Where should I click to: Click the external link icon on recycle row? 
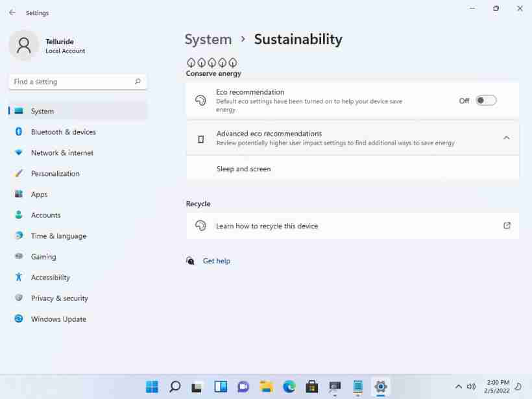[507, 226]
